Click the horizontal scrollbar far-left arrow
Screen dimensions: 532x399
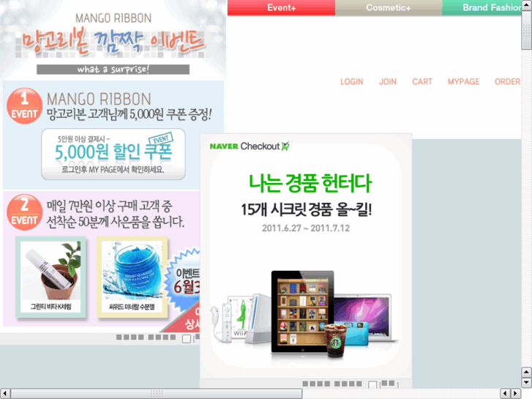(x=4, y=393)
